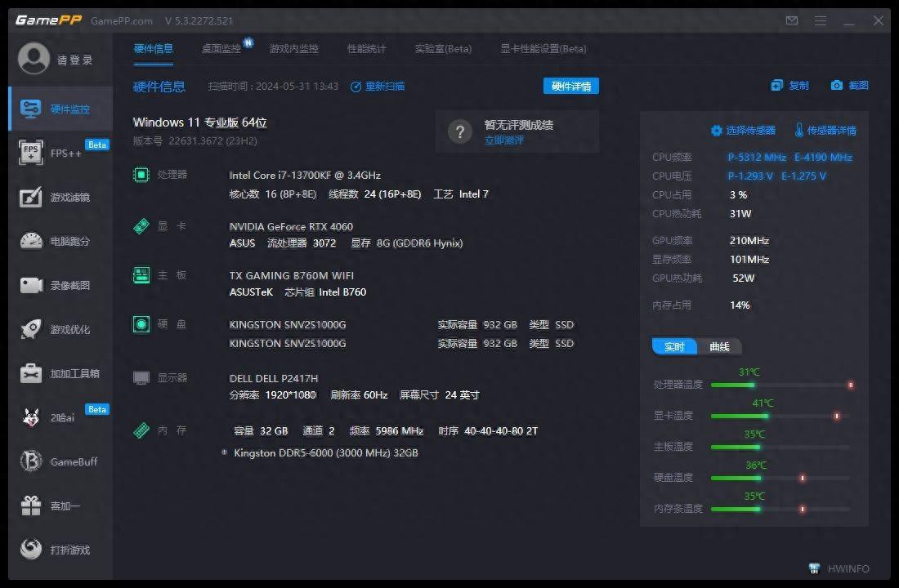The height and width of the screenshot is (588, 899).
Task: Click DELL DELL P2417H monitor name
Action: (274, 378)
